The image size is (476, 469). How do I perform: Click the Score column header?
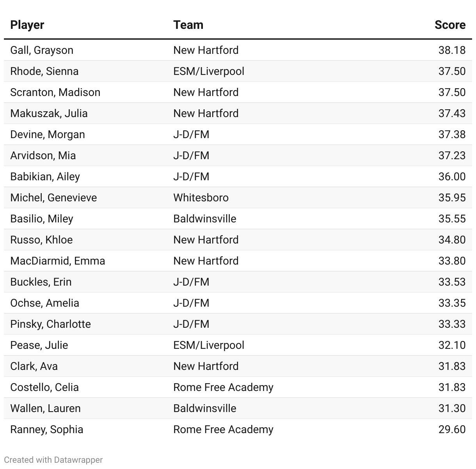click(449, 25)
